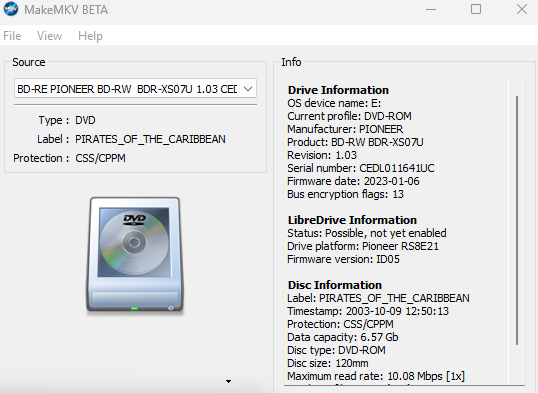Image resolution: width=538 pixels, height=393 pixels.
Task: Click the large DVD drive icon
Action: coord(135,255)
